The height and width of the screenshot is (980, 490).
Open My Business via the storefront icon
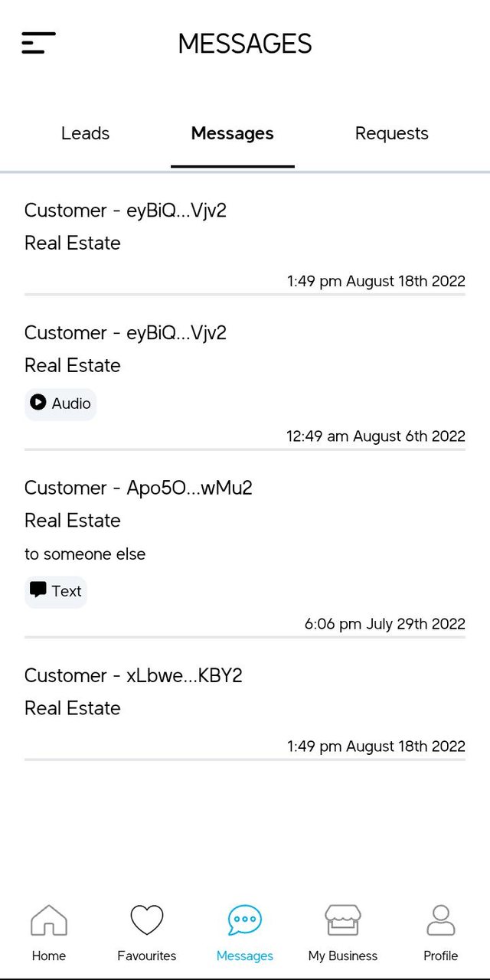point(342,921)
